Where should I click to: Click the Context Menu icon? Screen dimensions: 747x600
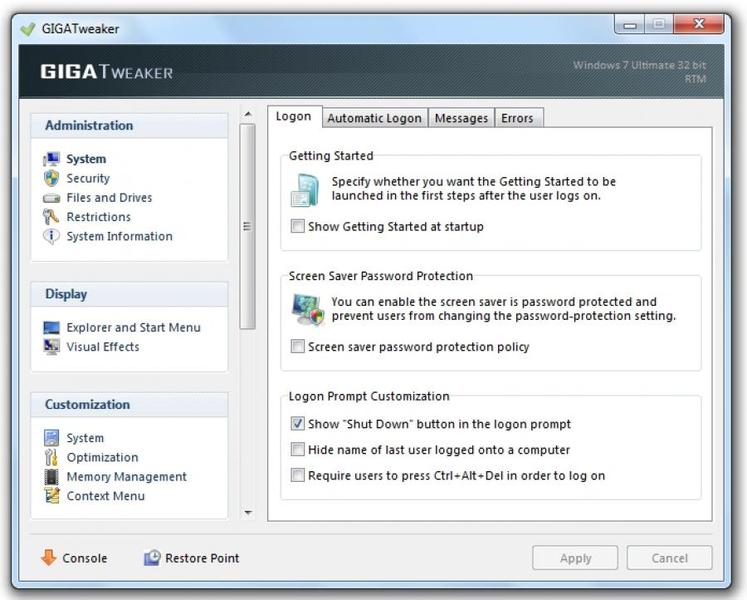tap(52, 496)
